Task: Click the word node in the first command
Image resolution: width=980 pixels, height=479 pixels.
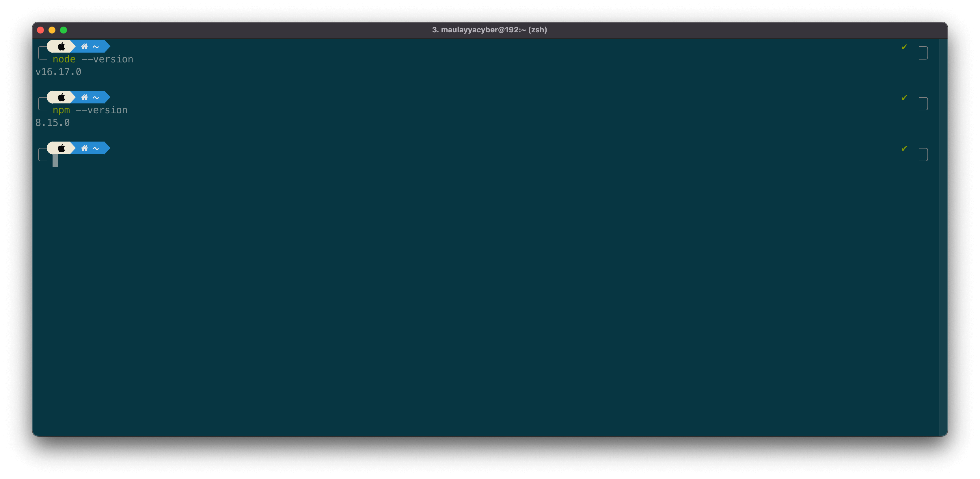Action: coord(64,60)
